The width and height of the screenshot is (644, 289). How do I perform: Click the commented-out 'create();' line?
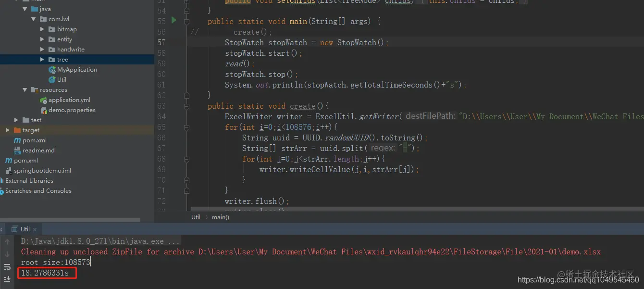[x=253, y=32]
